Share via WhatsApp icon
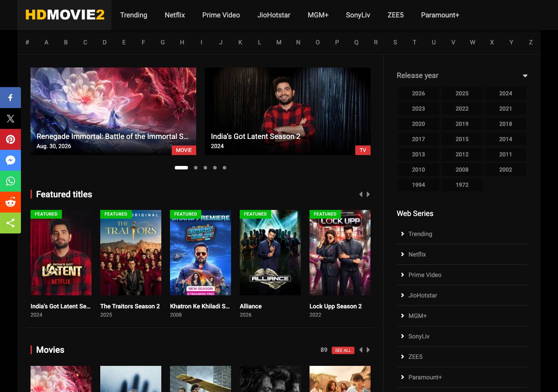Viewport: 558px width, 392px height. [x=10, y=181]
